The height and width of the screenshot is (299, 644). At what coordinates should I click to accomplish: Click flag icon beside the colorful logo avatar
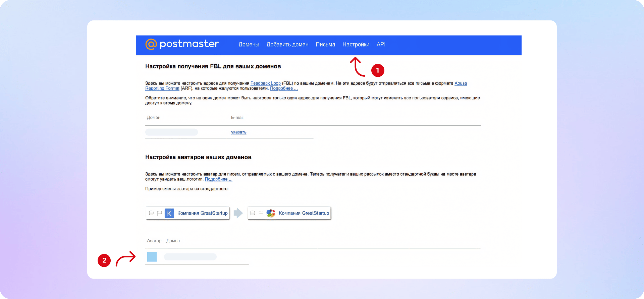(x=261, y=213)
